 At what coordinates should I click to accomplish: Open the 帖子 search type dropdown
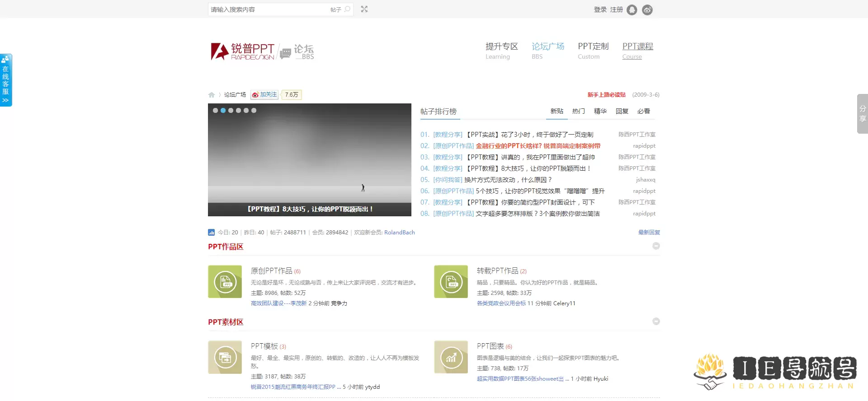click(335, 9)
